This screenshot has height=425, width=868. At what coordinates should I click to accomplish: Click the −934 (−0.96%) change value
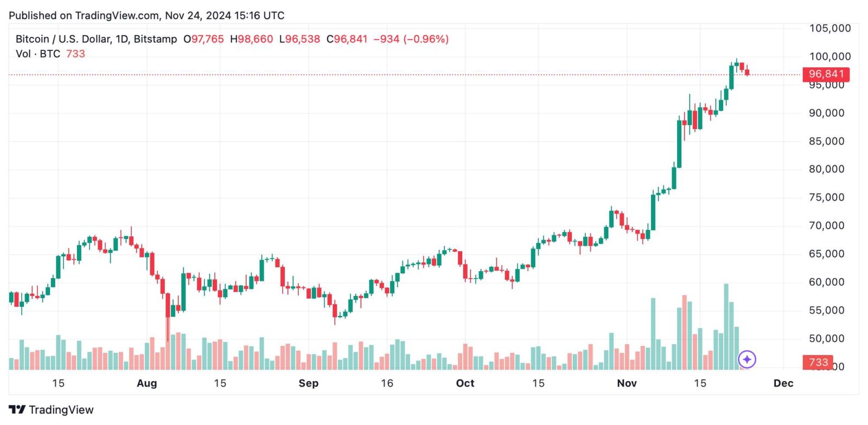tap(411, 39)
